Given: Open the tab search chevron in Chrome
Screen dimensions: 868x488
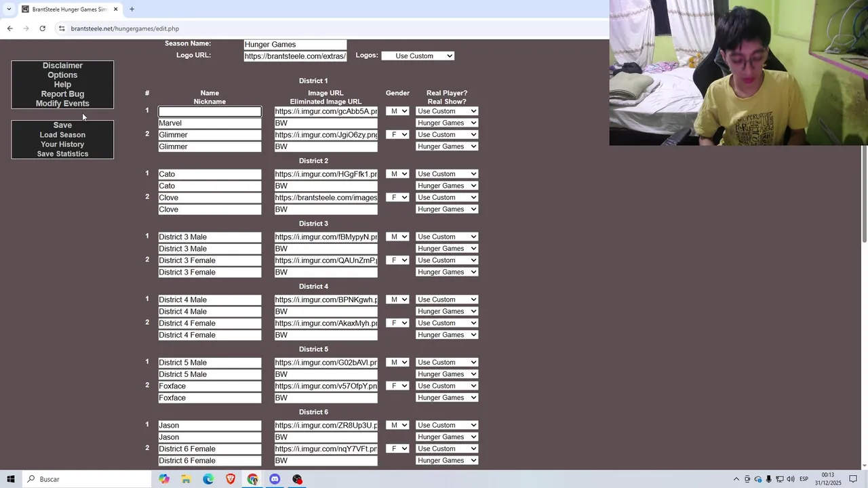Looking at the screenshot, I should (9, 9).
